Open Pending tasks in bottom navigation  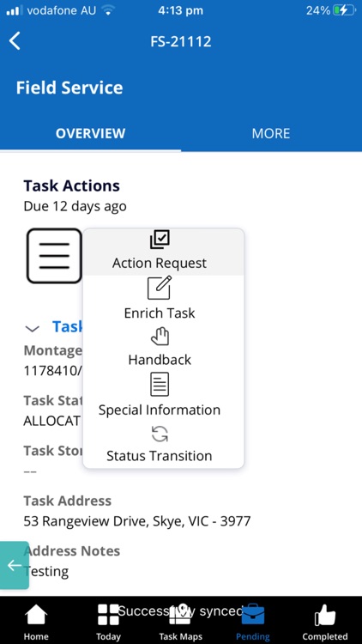tap(253, 622)
